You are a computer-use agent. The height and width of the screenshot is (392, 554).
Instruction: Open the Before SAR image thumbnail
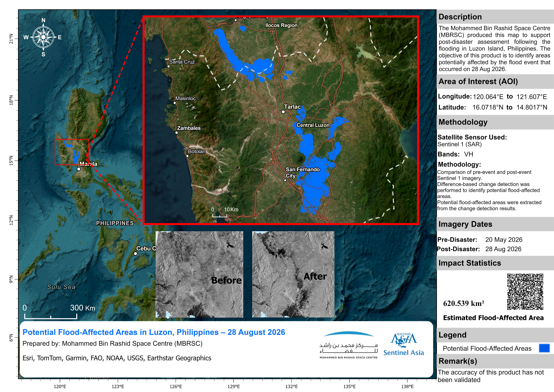coord(199,274)
